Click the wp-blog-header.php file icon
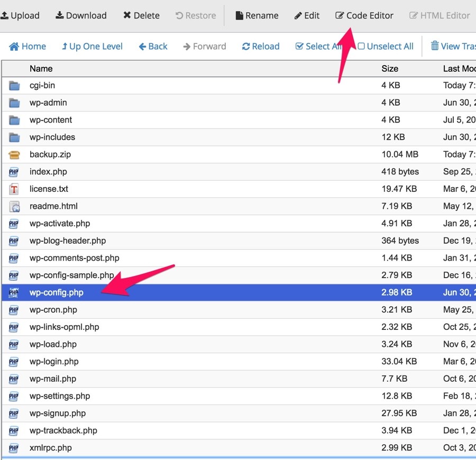Screen dimensions: 476x460 pos(14,241)
